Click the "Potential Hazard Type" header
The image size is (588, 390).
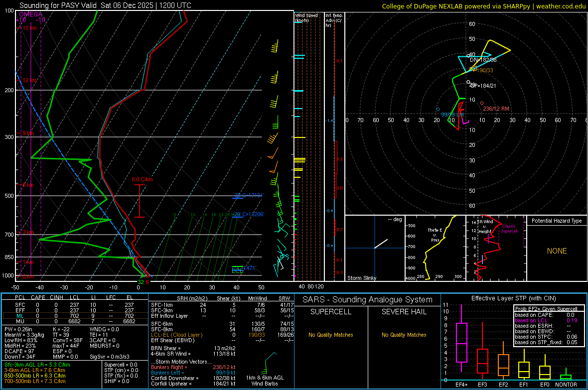(557, 221)
